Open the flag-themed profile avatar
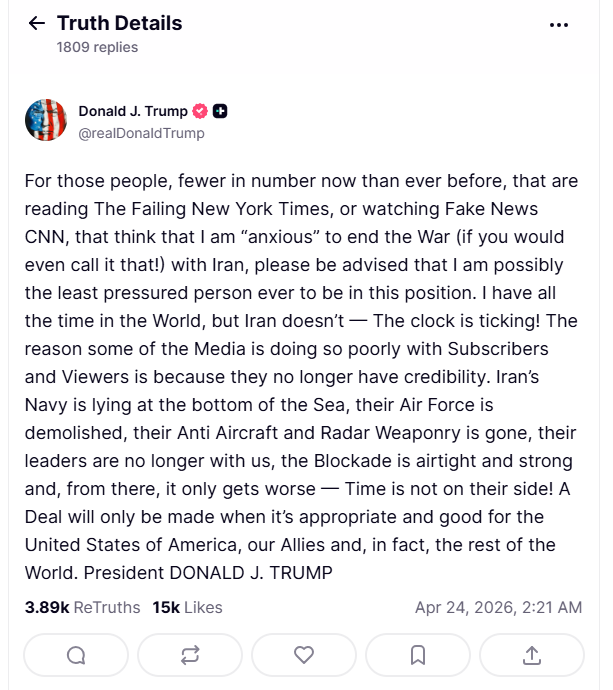Screen dimensions: 613x690 (x=46, y=121)
